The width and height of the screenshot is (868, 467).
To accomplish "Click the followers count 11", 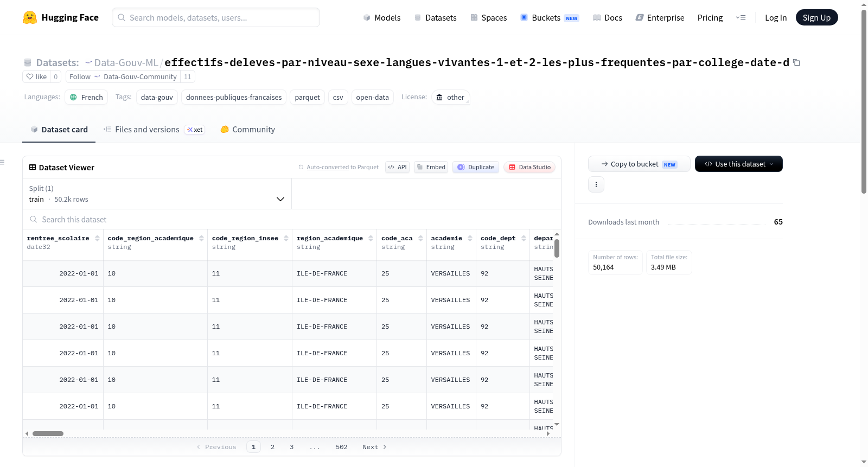I will pos(188,76).
